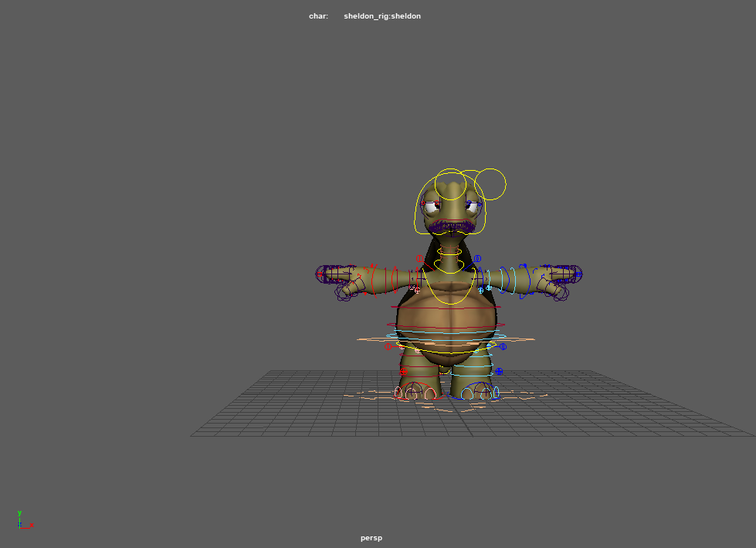756x548 pixels.
Task: Select the purple mouth controls
Action: coord(450,226)
